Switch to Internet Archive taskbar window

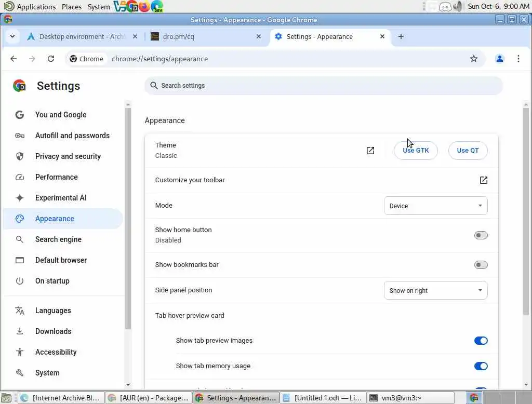point(61,398)
